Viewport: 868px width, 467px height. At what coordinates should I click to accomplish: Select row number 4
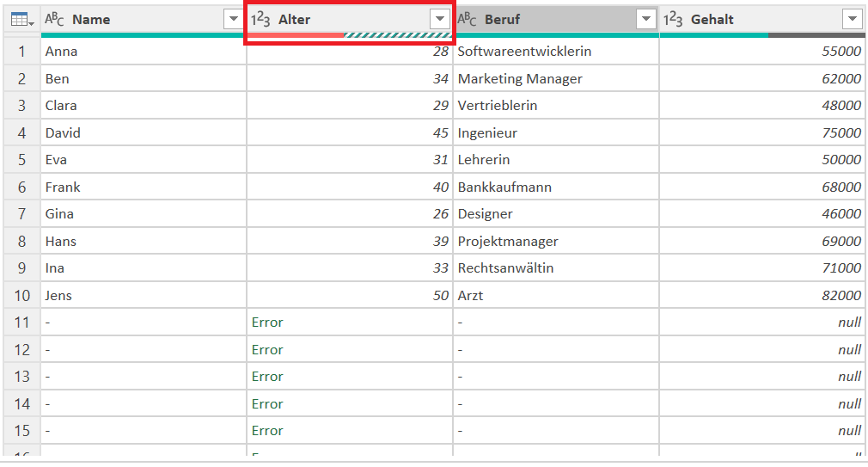21,133
